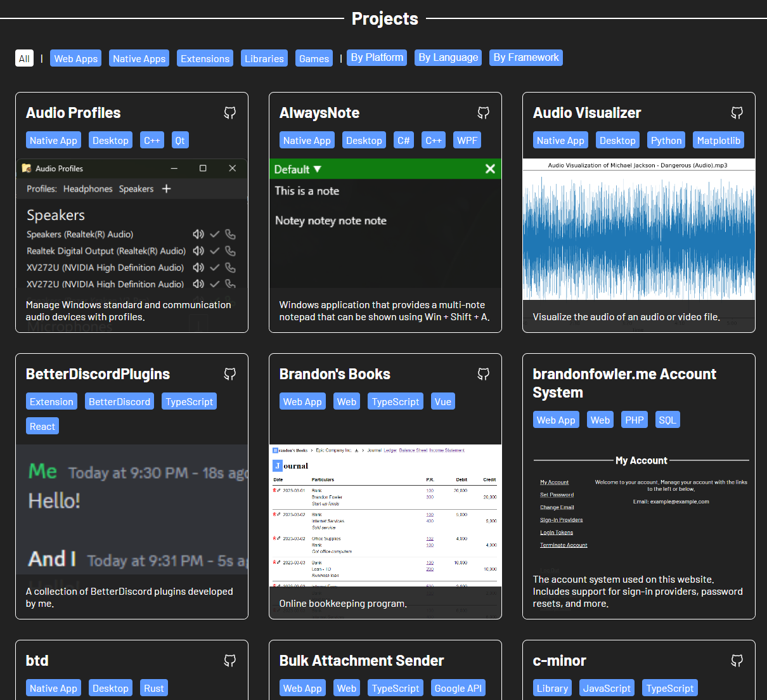Click TypeScript tag on Brandon's Books card
Image resolution: width=767 pixels, height=700 pixels.
[396, 401]
